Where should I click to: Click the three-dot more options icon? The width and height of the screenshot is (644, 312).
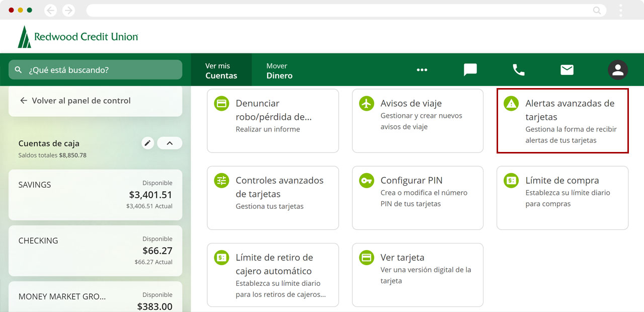422,70
